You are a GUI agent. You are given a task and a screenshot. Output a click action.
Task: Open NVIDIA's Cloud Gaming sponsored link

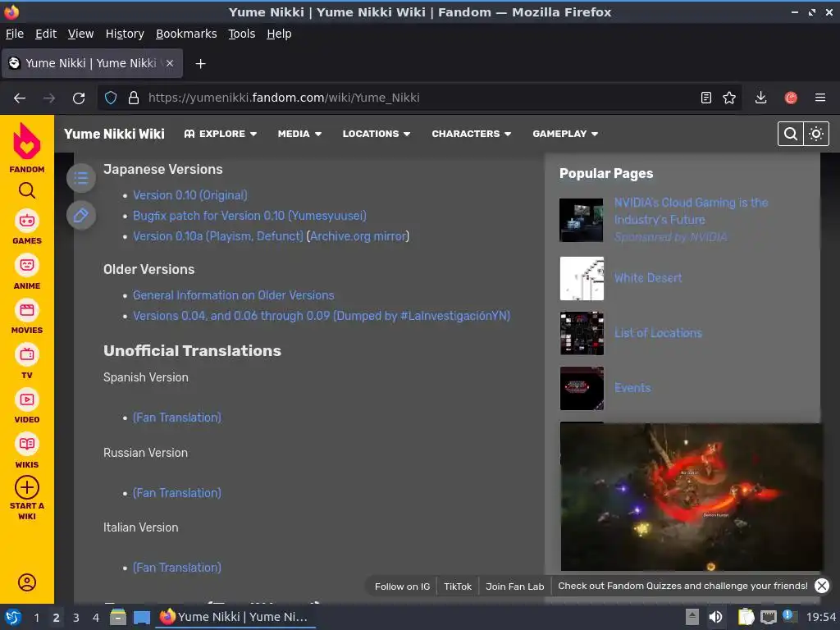pos(691,211)
